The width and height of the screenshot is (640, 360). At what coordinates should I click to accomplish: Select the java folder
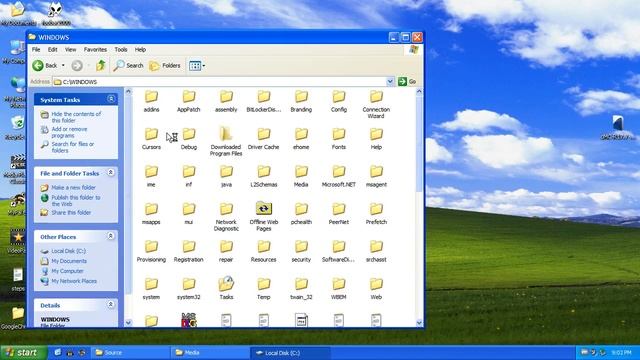(226, 176)
